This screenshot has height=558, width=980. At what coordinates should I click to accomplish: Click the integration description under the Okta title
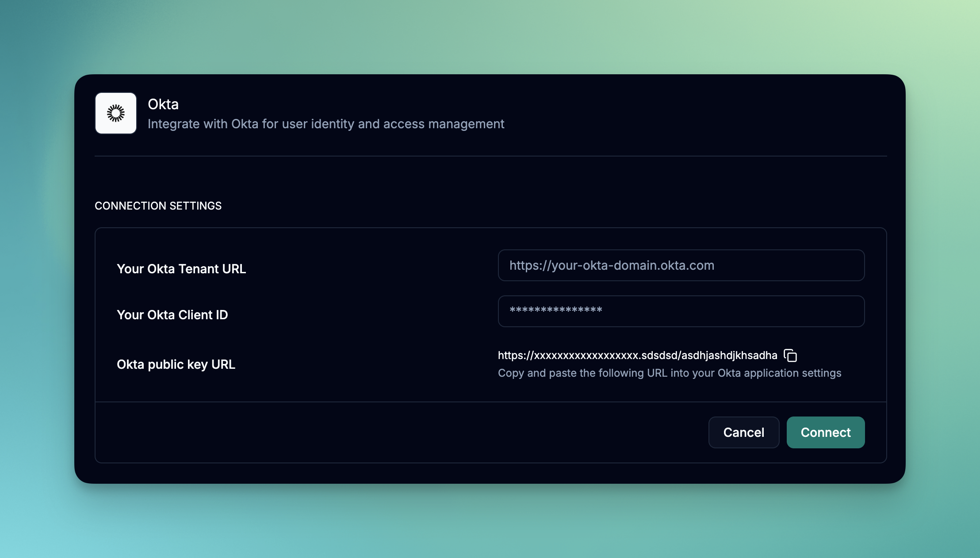click(325, 124)
